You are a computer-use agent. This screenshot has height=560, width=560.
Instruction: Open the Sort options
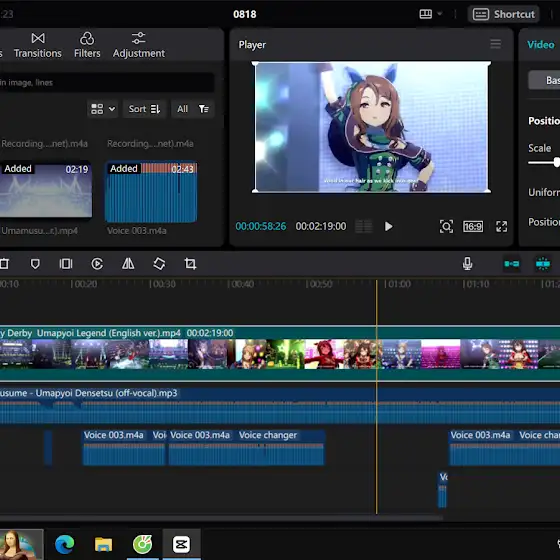pyautogui.click(x=144, y=109)
